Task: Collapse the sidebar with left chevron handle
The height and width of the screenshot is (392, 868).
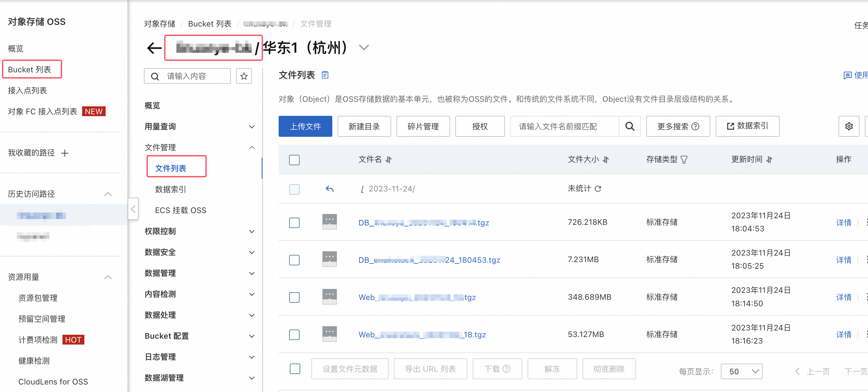Action: coord(133,209)
